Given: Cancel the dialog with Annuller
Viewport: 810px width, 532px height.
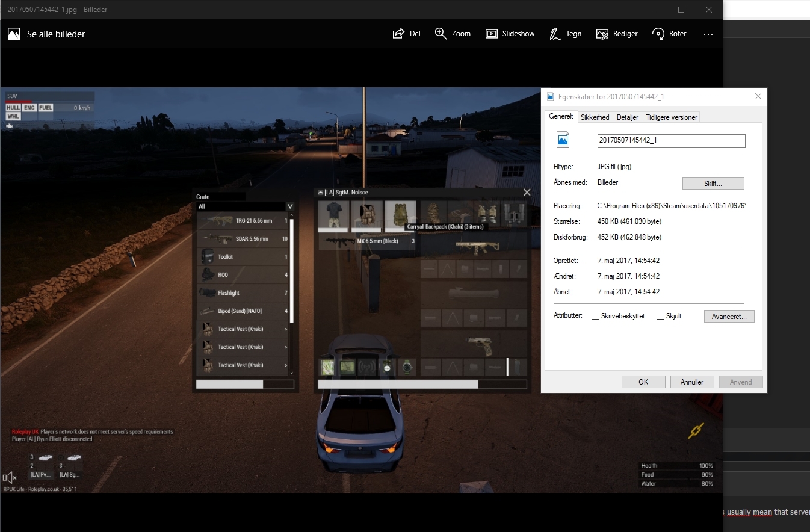Looking at the screenshot, I should click(x=692, y=382).
